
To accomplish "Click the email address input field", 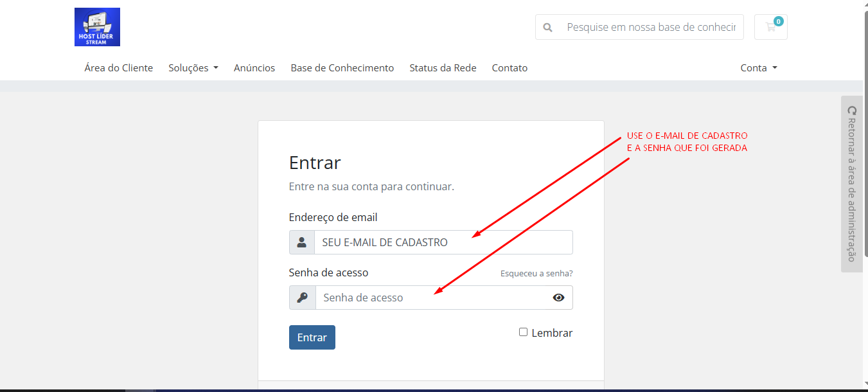I will click(x=443, y=242).
